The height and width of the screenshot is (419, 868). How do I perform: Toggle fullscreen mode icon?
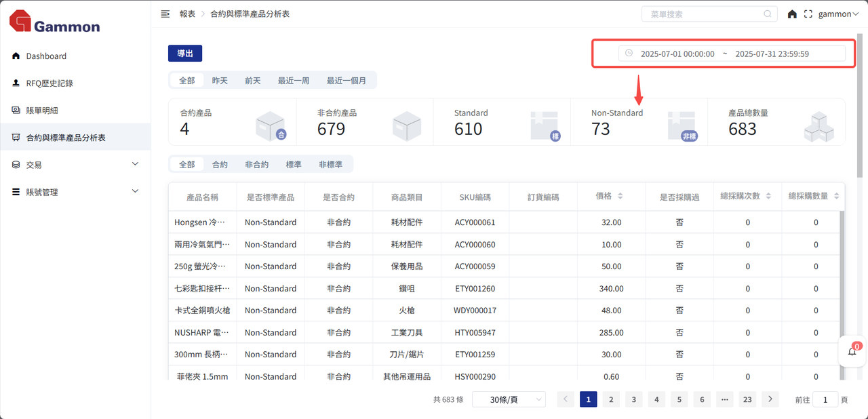(808, 14)
